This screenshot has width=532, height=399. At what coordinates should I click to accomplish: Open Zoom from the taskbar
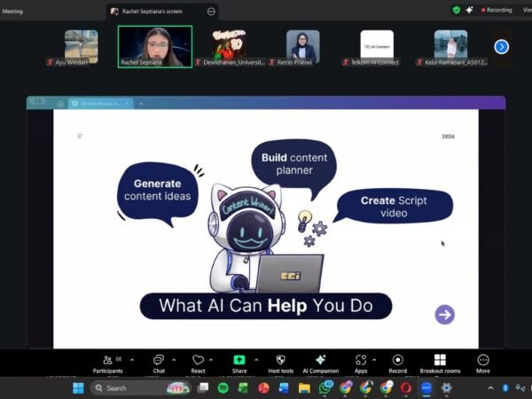pyautogui.click(x=426, y=387)
